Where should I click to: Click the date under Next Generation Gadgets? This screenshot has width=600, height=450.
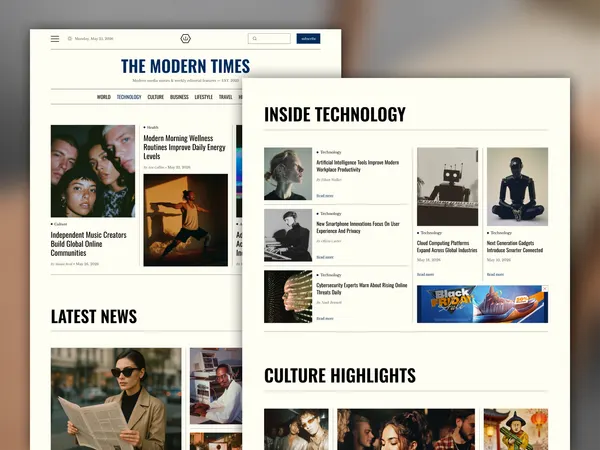click(499, 260)
